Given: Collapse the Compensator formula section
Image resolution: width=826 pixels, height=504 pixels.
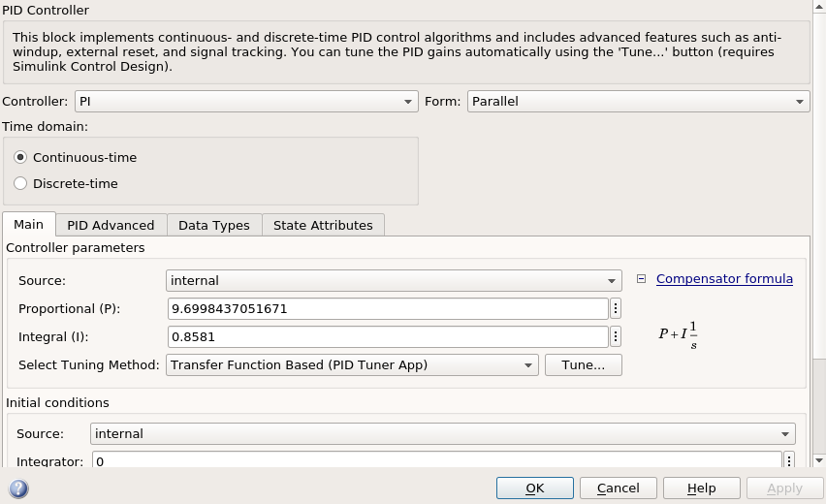Looking at the screenshot, I should [x=641, y=278].
